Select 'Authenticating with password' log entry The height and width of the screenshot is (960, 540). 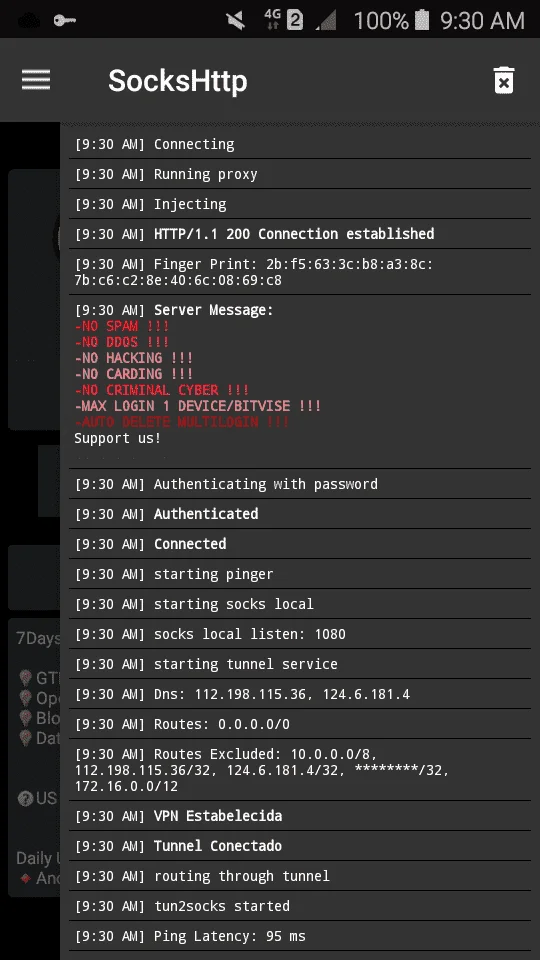[x=299, y=484]
